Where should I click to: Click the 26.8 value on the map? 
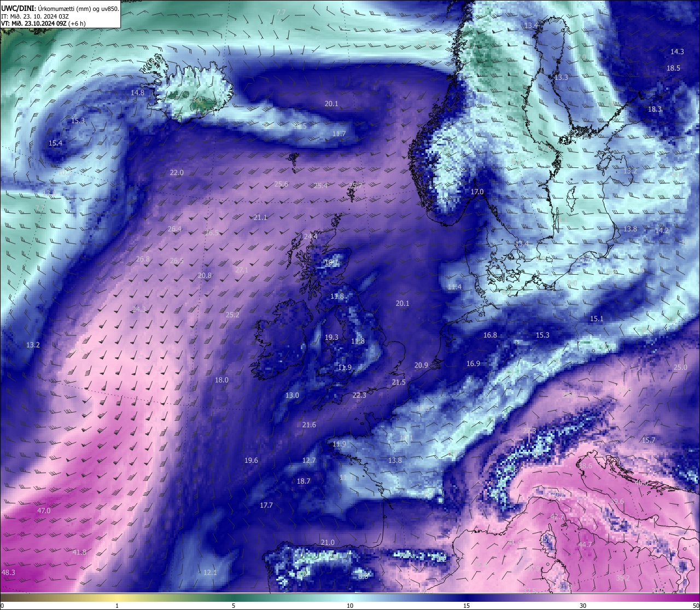point(143,259)
